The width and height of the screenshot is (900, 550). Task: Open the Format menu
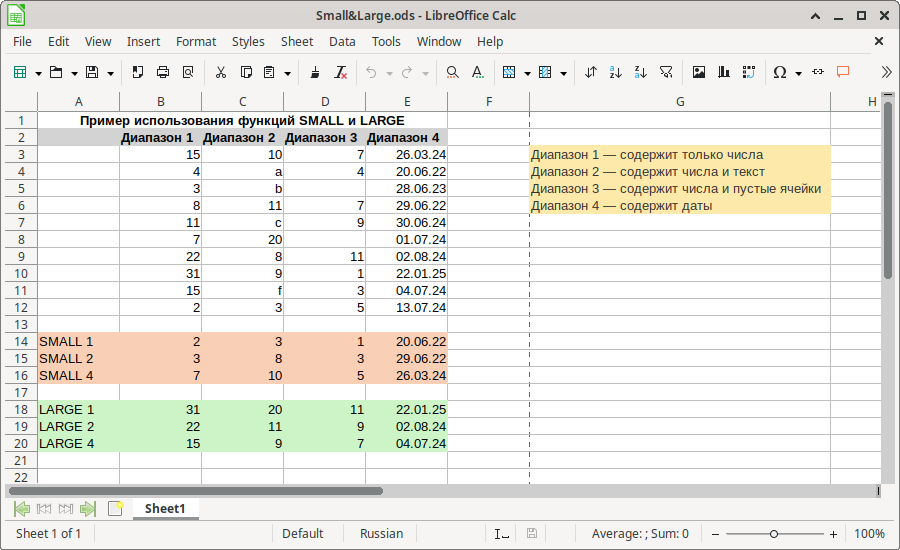(196, 41)
